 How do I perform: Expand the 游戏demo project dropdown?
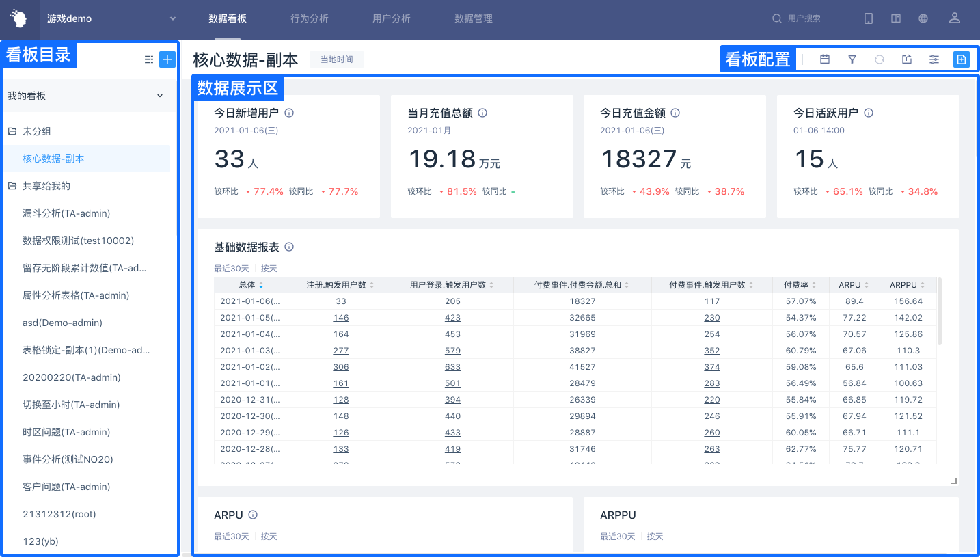(x=173, y=18)
